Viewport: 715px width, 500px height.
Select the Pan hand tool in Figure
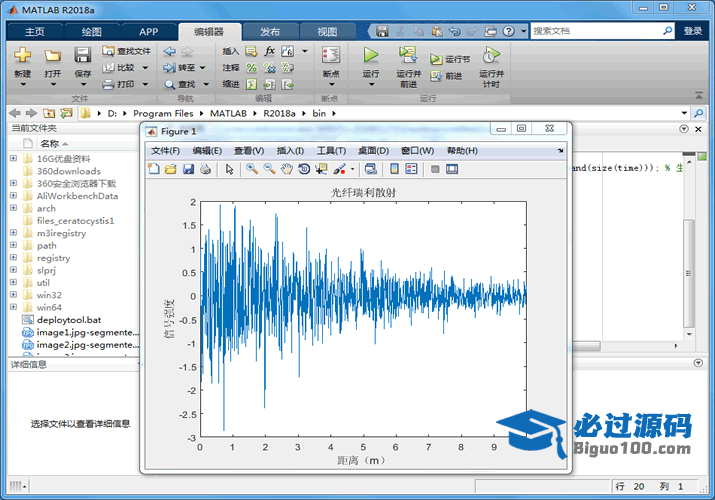coord(287,169)
